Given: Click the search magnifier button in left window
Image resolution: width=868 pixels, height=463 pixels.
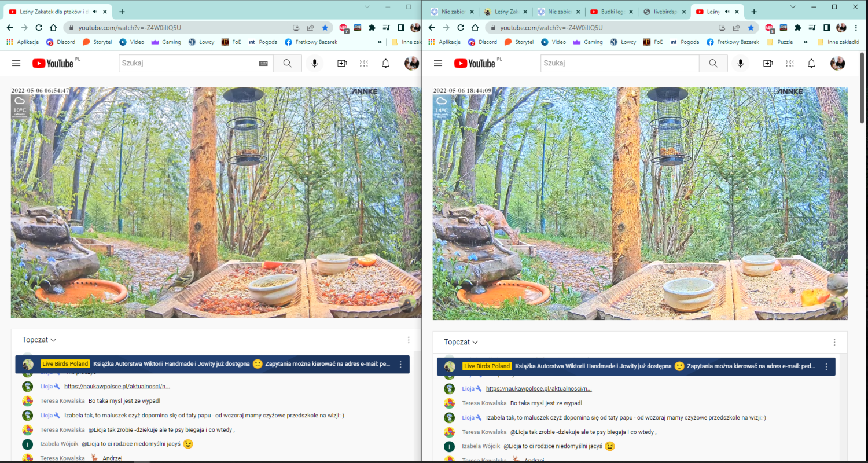Looking at the screenshot, I should pos(288,63).
